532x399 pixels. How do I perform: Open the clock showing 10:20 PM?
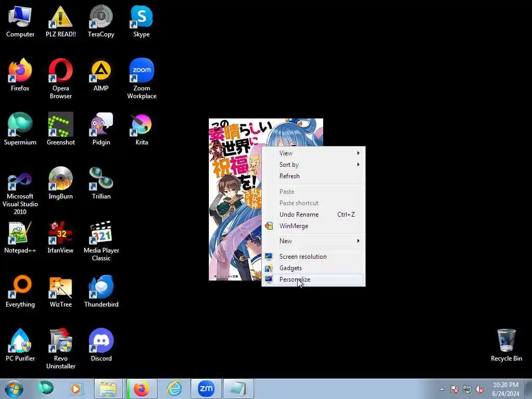pos(506,389)
